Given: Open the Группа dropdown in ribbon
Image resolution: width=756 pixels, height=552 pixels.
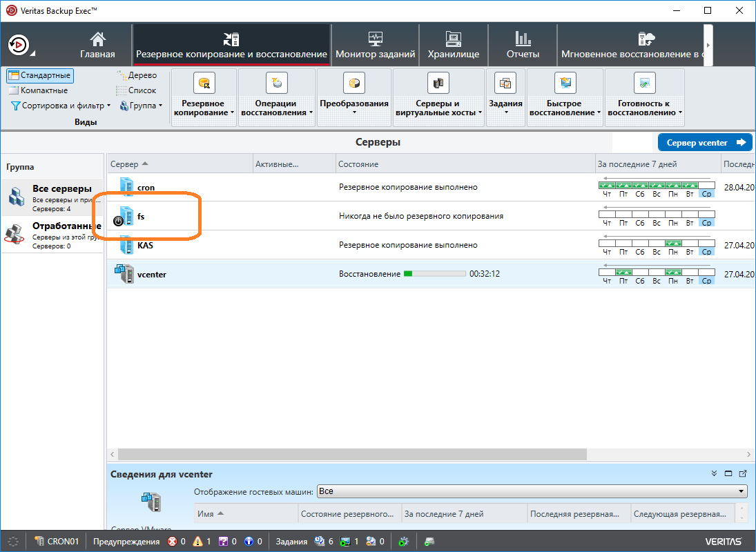Looking at the screenshot, I should (x=141, y=106).
